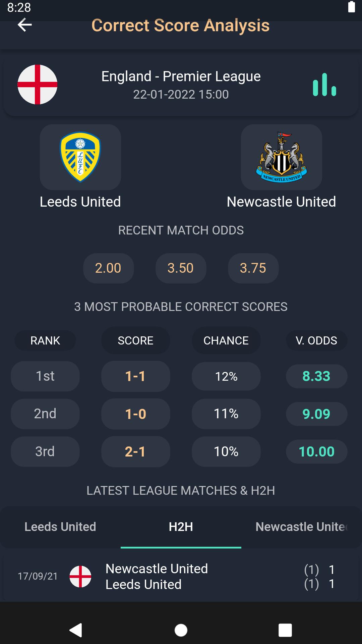
Task: Switch to the Newcastle United tab
Action: pos(302,527)
